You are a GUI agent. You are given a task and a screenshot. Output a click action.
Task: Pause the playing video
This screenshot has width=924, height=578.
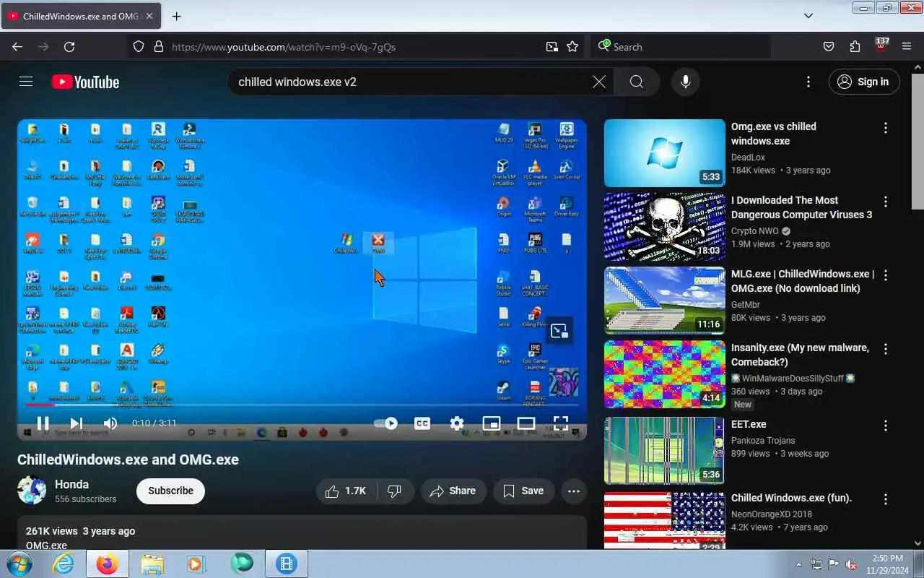(x=43, y=423)
